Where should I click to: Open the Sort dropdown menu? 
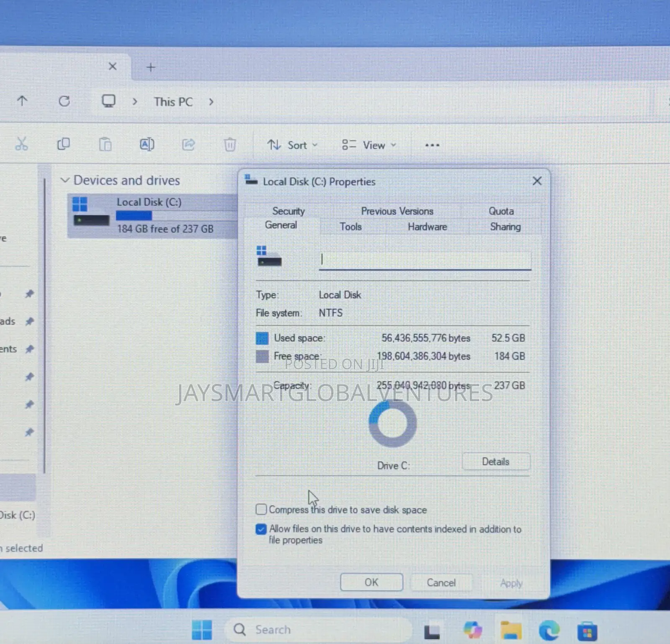[x=292, y=145]
